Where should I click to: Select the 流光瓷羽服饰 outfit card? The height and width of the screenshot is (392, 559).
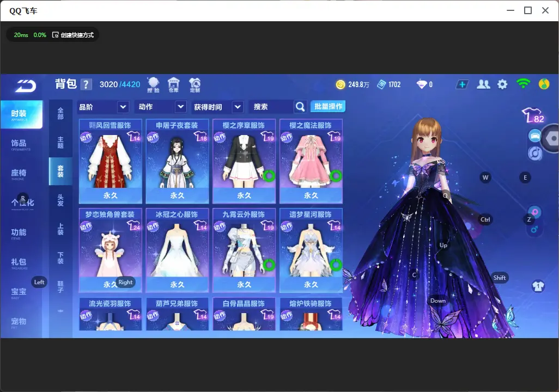(111, 314)
